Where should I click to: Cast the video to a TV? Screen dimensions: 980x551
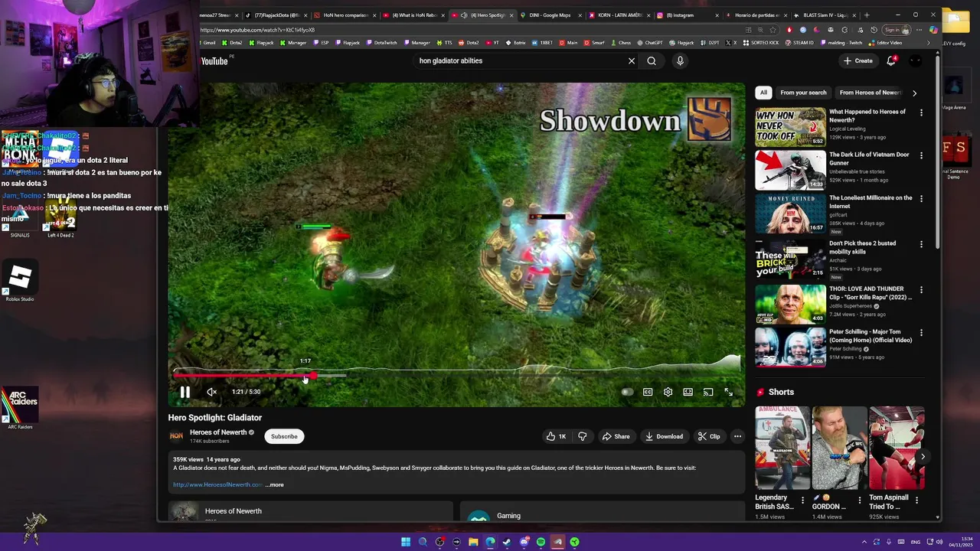(x=708, y=392)
